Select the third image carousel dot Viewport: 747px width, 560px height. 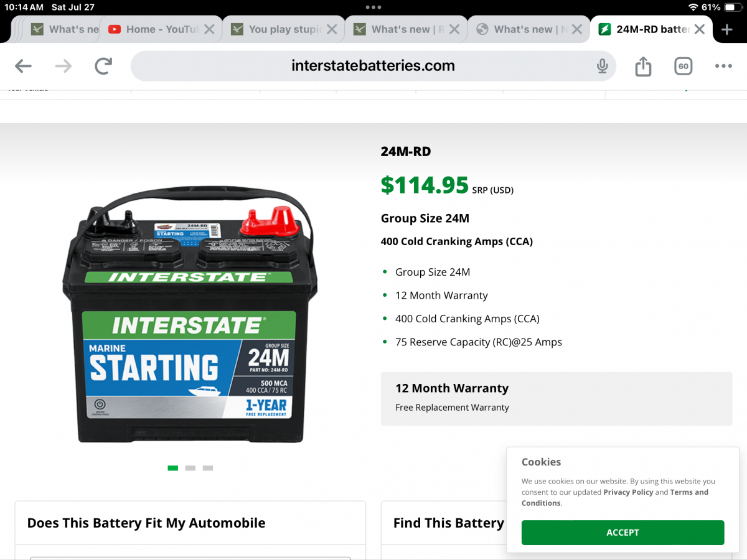point(208,468)
